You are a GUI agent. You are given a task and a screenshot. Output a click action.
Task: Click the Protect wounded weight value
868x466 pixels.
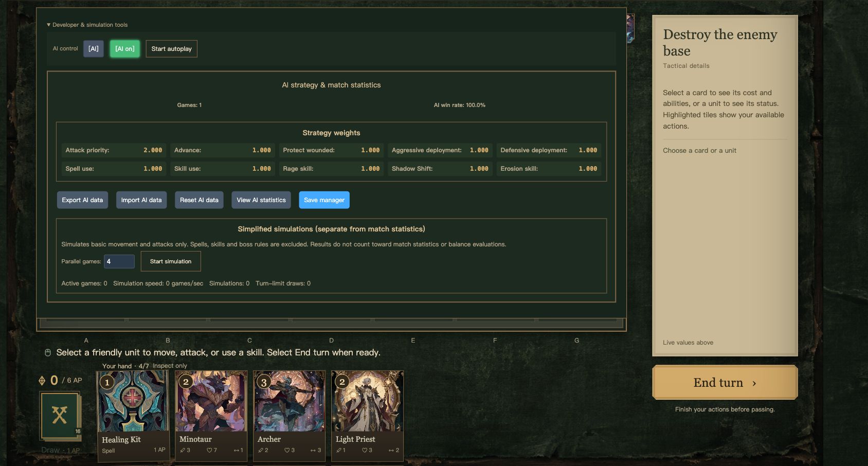point(370,150)
